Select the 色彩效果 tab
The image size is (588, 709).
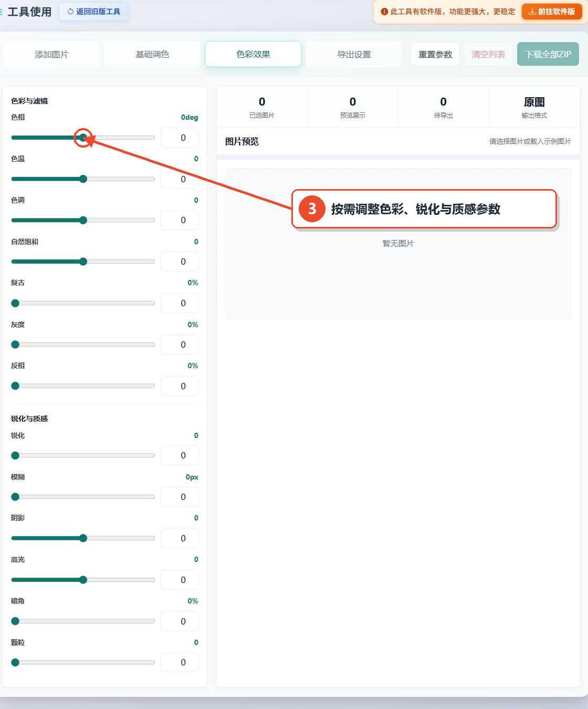point(253,54)
